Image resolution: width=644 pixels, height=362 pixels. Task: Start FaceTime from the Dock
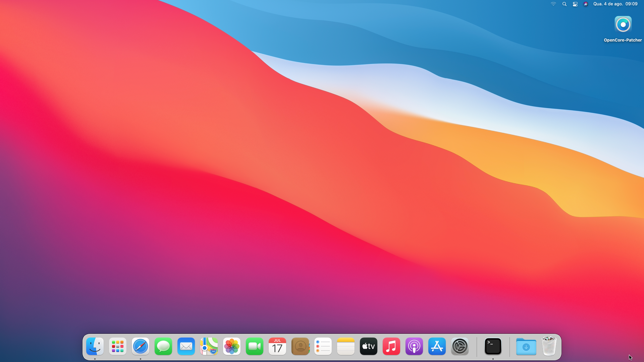click(x=255, y=346)
